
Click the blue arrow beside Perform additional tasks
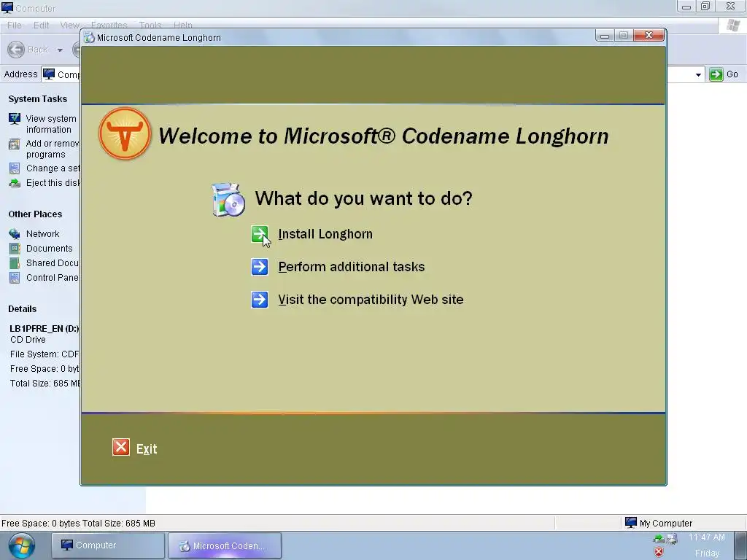260,267
